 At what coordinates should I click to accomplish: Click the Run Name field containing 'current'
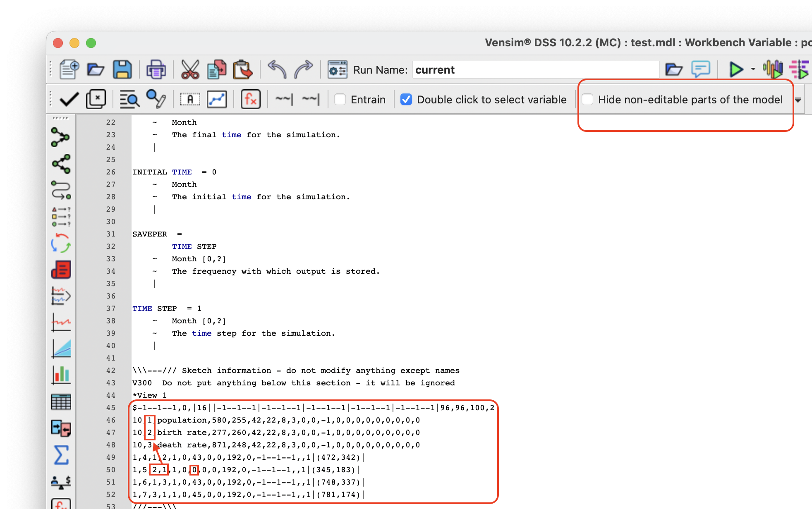(x=536, y=70)
